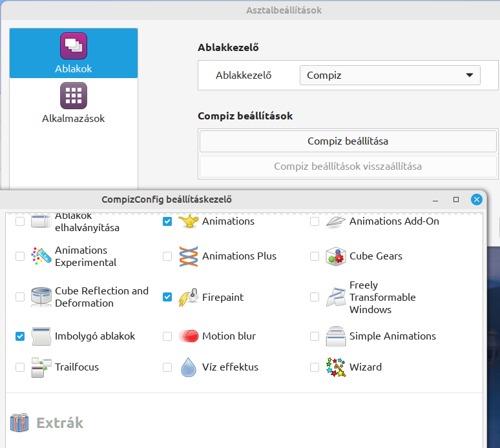Open the Víz effektus water drop icon
The width and height of the screenshot is (500, 448).
point(188,367)
